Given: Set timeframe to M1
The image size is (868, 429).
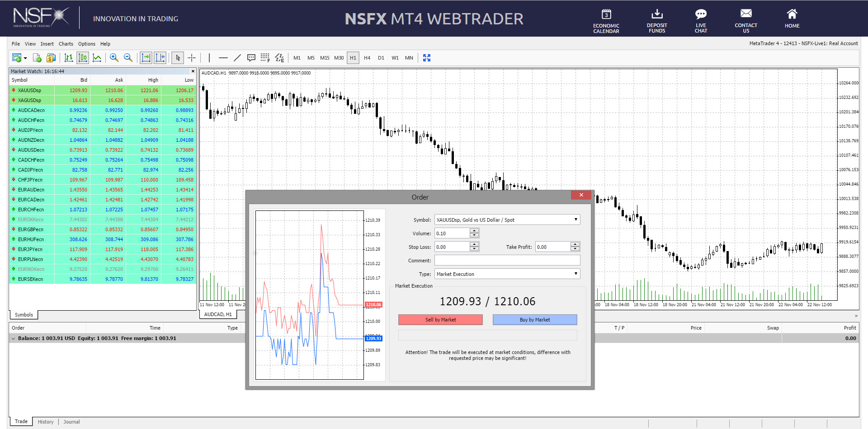Looking at the screenshot, I should pos(297,58).
